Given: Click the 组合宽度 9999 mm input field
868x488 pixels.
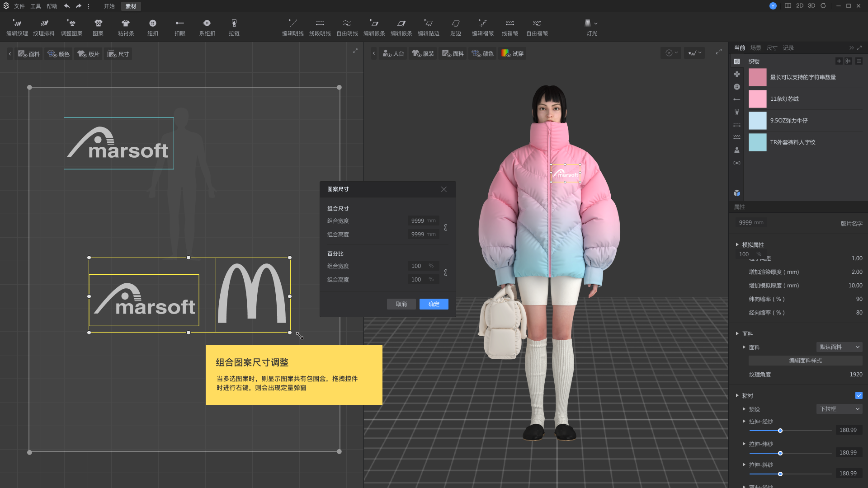Looking at the screenshot, I should click(423, 221).
